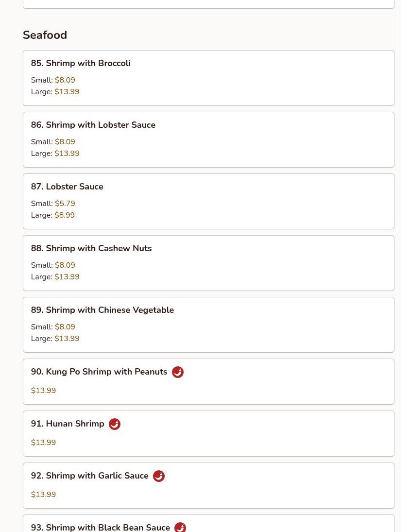Click the spicy icon next to Kung Po Shrimp
The image size is (410, 532).
[178, 372]
